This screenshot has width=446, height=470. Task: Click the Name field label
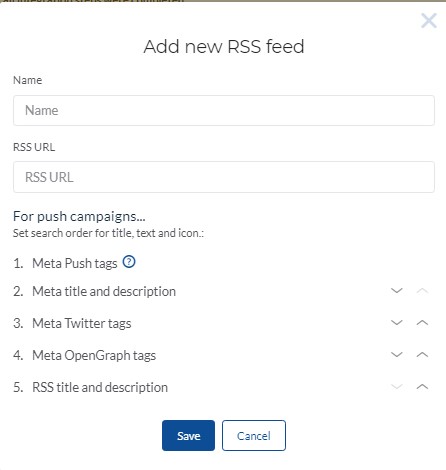pos(27,80)
